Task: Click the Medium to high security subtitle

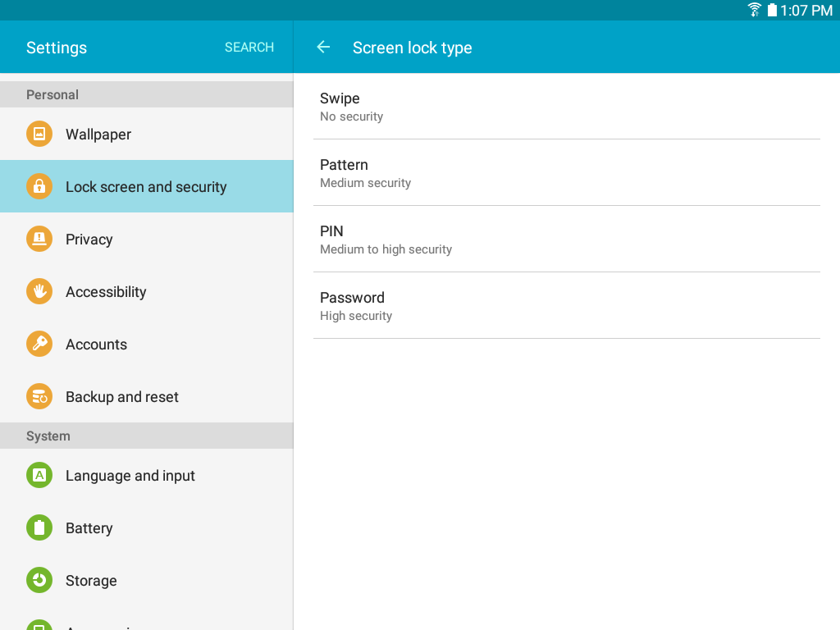Action: [x=386, y=249]
